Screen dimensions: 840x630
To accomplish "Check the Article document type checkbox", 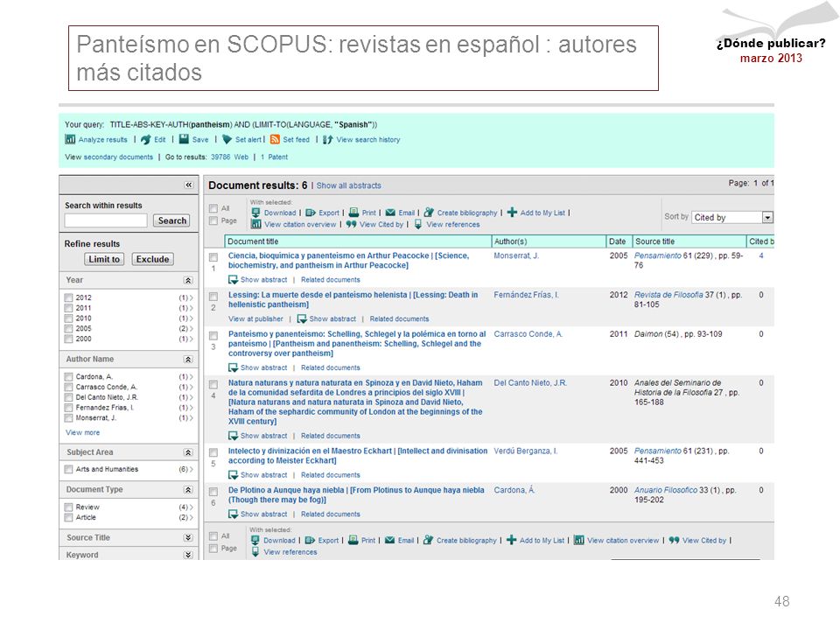I will point(68,517).
